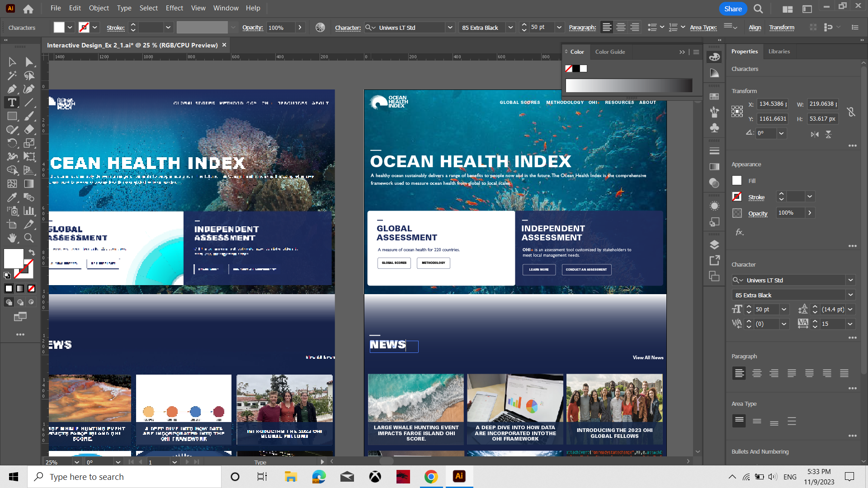
Task: Open the Brushes panel icon
Action: pyautogui.click(x=714, y=112)
